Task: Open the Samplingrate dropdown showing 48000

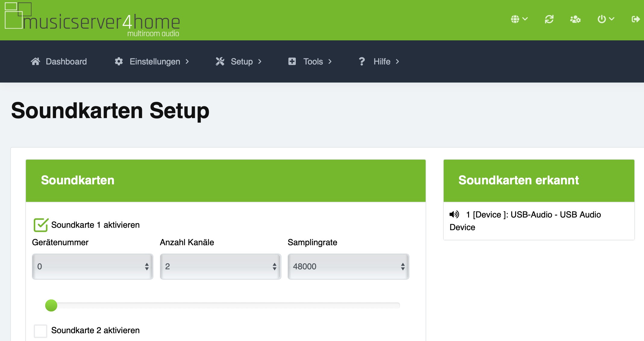Action: [348, 267]
